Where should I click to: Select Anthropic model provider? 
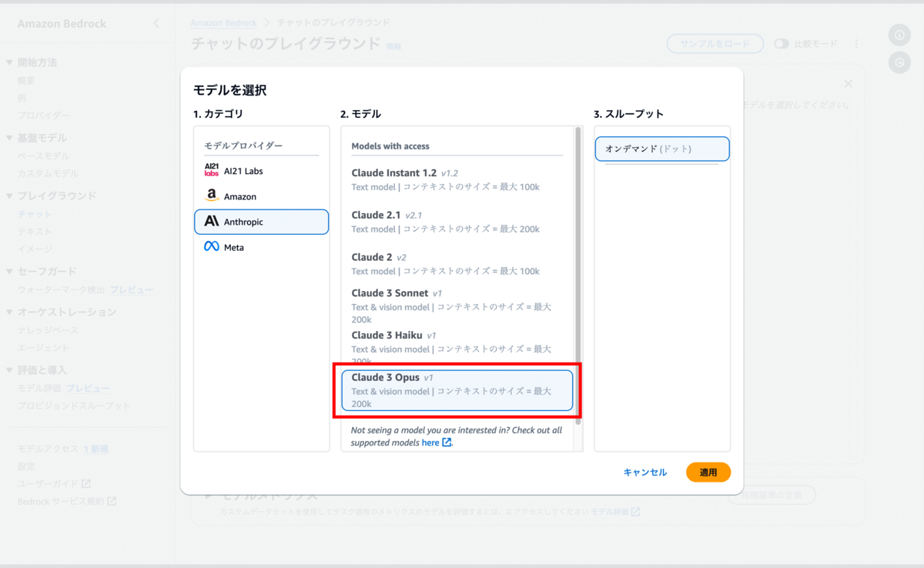point(261,222)
